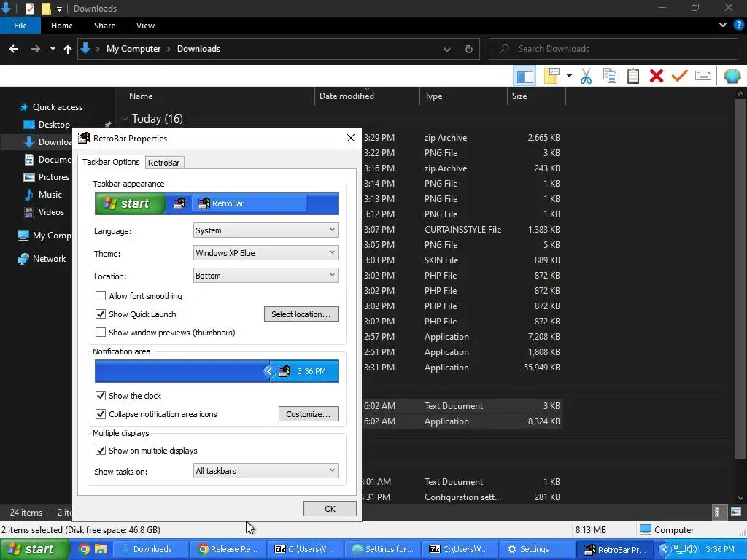Open the Show tasks on dropdown
This screenshot has height=560, width=747.
[266, 470]
